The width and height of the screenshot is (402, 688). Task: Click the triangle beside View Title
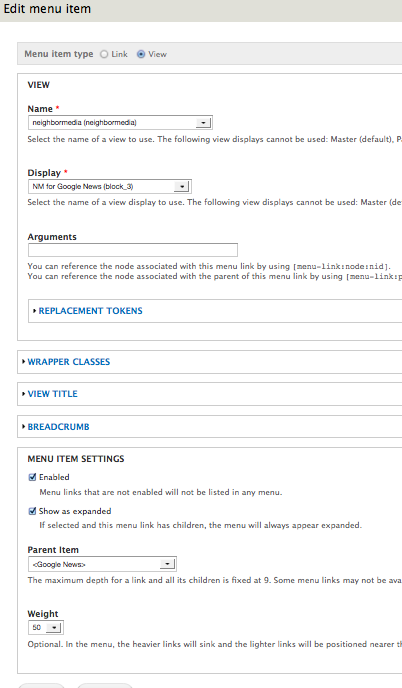tap(23, 394)
